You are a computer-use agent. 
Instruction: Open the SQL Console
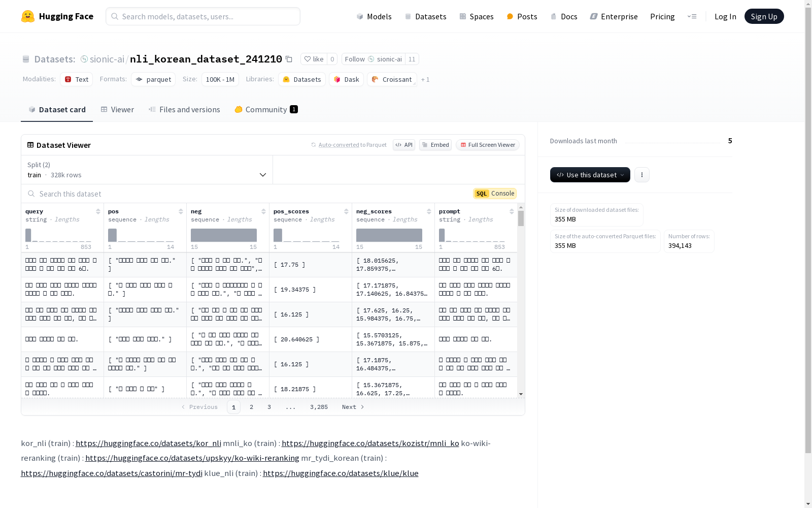click(x=495, y=194)
